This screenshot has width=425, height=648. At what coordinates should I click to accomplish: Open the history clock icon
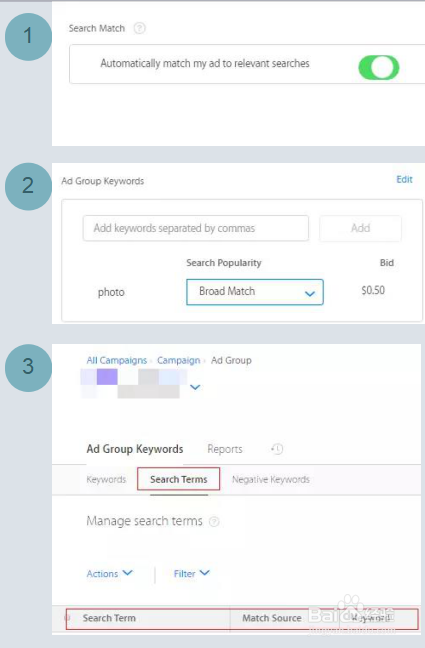[x=277, y=449]
